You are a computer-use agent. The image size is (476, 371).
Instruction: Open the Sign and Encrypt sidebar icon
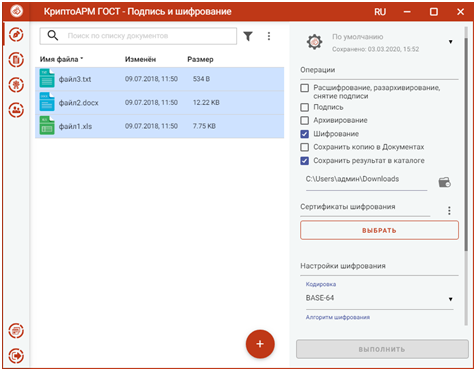click(16, 34)
